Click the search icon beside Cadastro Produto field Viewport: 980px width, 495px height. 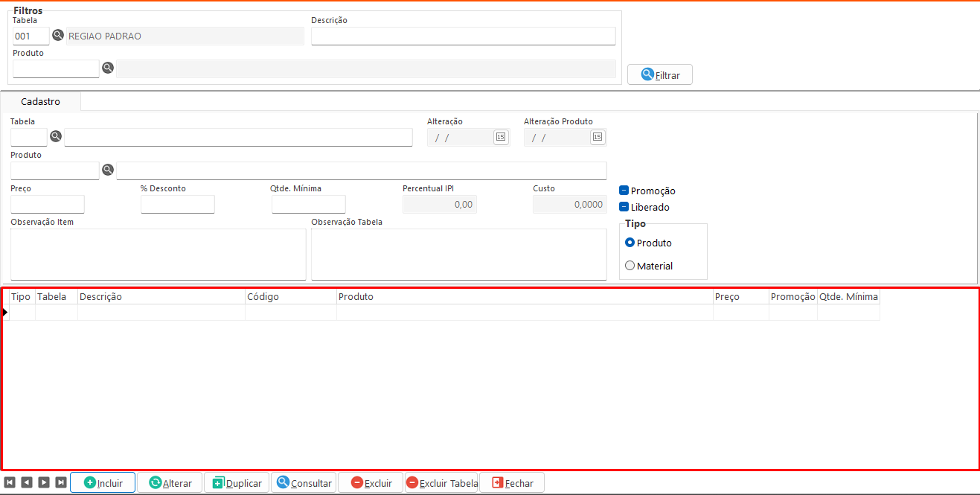[x=108, y=170]
